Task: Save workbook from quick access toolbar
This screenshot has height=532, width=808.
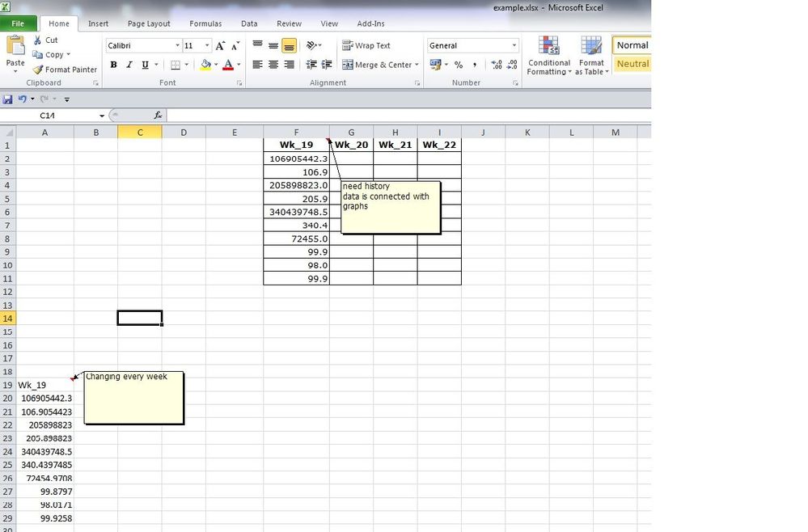Action: click(8, 99)
